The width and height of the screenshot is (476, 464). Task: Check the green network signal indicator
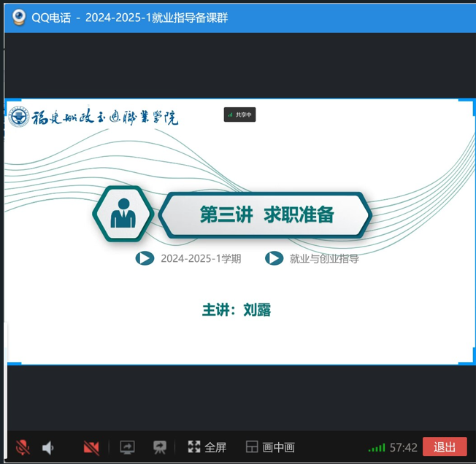(x=376, y=447)
